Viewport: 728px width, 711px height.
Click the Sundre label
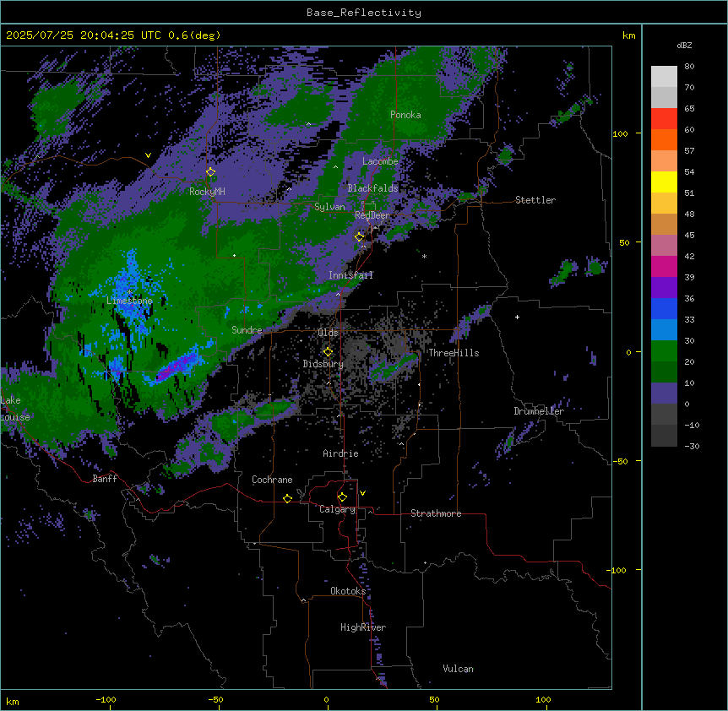[247, 330]
